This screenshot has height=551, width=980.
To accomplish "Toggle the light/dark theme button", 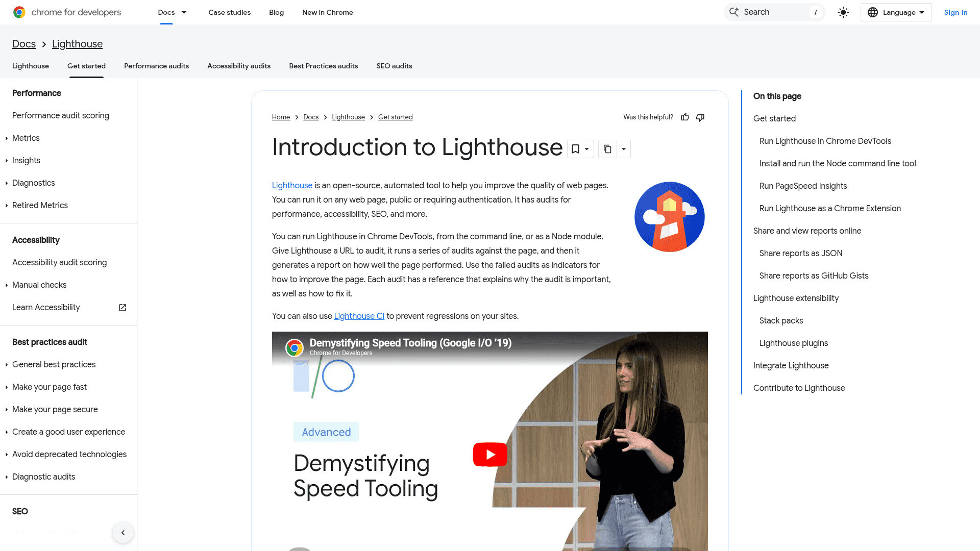I will click(843, 12).
